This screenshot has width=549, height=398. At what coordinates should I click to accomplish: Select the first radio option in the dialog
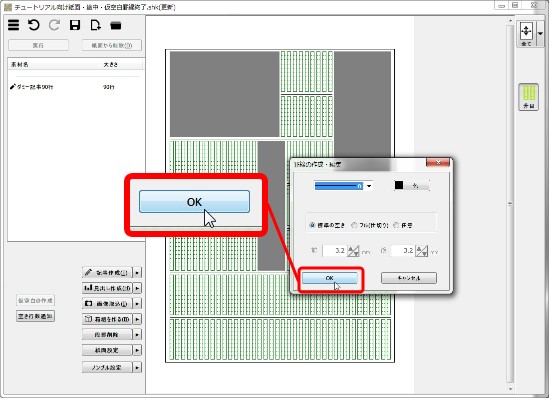click(312, 225)
